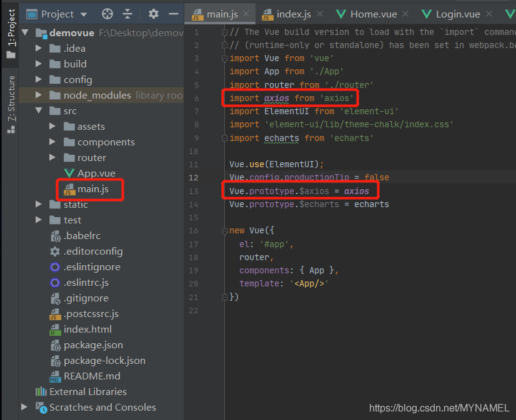Select the .gitignore file
The image size is (516, 420).
tap(86, 298)
